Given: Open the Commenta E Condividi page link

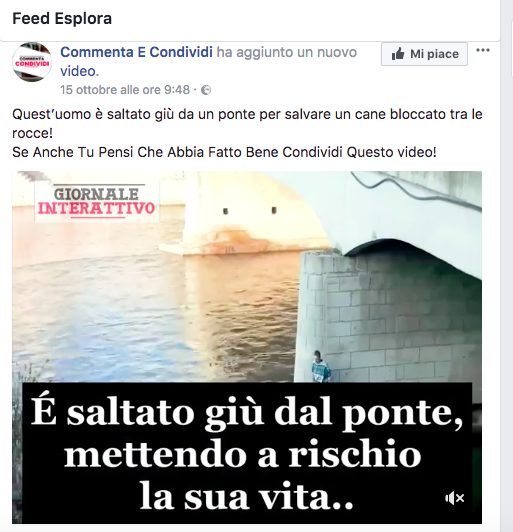Looking at the screenshot, I should click(x=136, y=52).
